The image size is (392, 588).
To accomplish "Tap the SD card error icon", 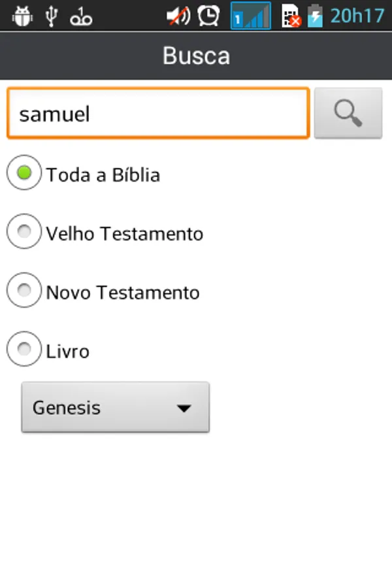I will click(x=291, y=16).
